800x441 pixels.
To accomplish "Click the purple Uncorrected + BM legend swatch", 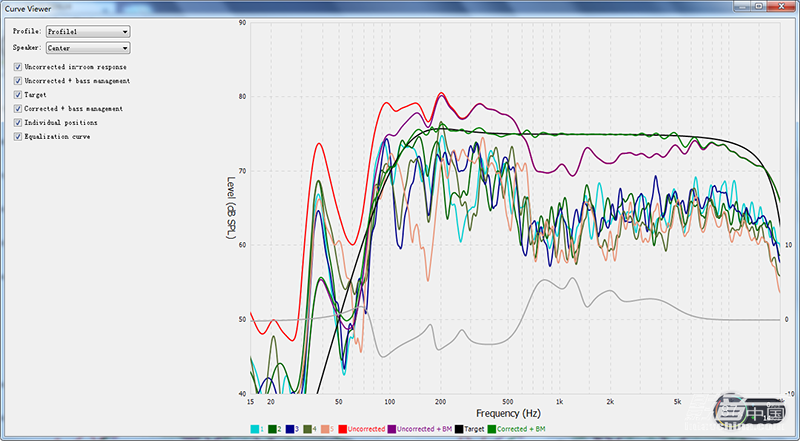I will (392, 429).
